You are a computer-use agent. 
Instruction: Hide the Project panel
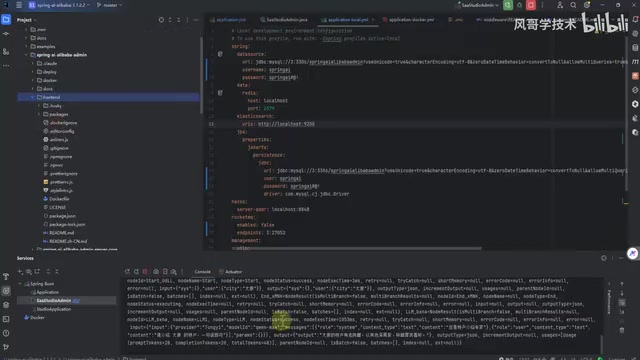click(x=196, y=20)
